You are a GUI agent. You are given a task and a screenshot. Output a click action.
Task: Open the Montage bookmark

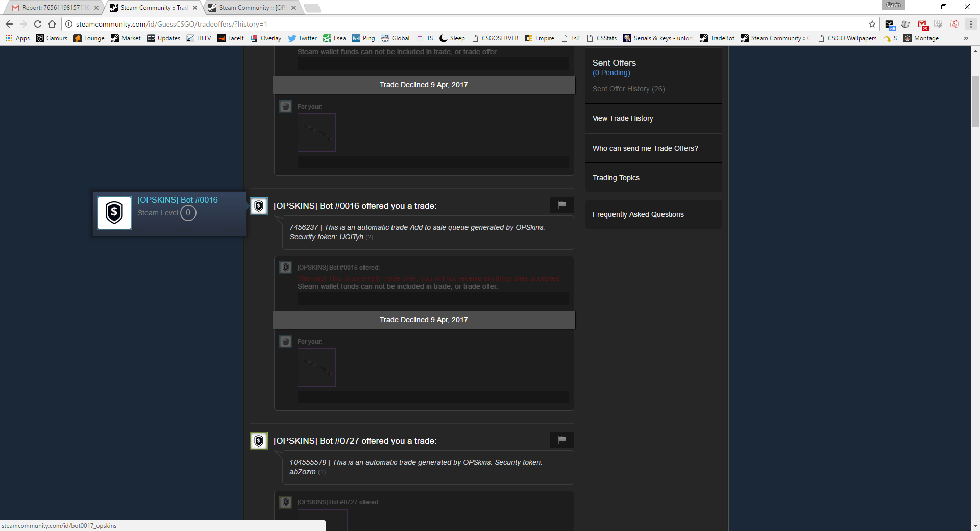[x=921, y=38]
